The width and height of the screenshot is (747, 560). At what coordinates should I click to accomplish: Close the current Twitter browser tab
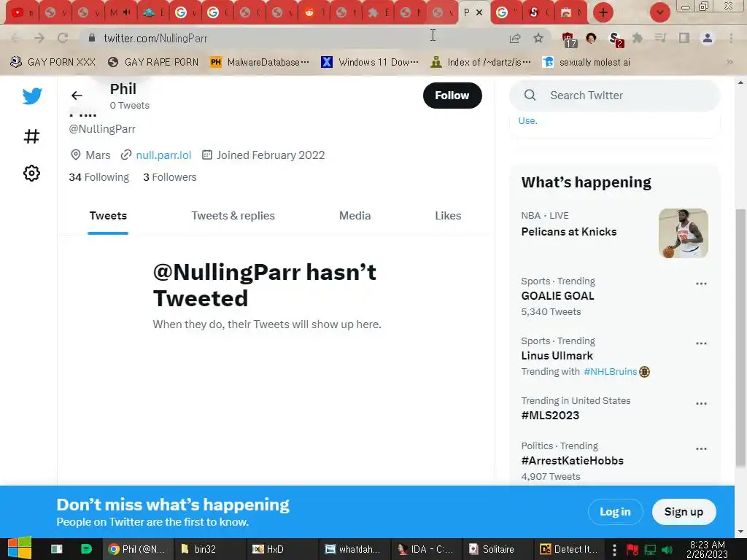pyautogui.click(x=479, y=12)
